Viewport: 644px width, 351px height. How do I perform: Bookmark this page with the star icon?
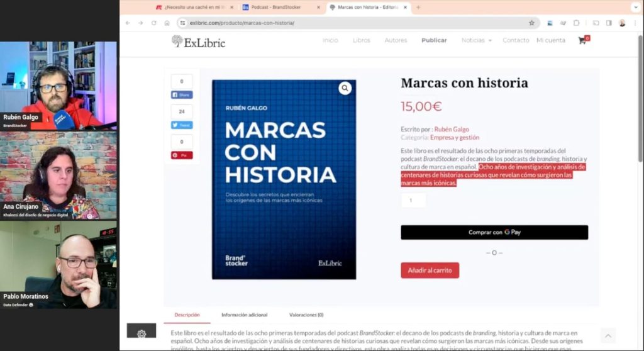(532, 23)
